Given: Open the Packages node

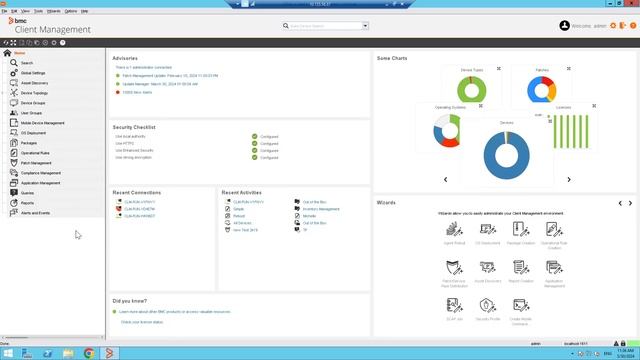Looking at the screenshot, I should (29, 143).
